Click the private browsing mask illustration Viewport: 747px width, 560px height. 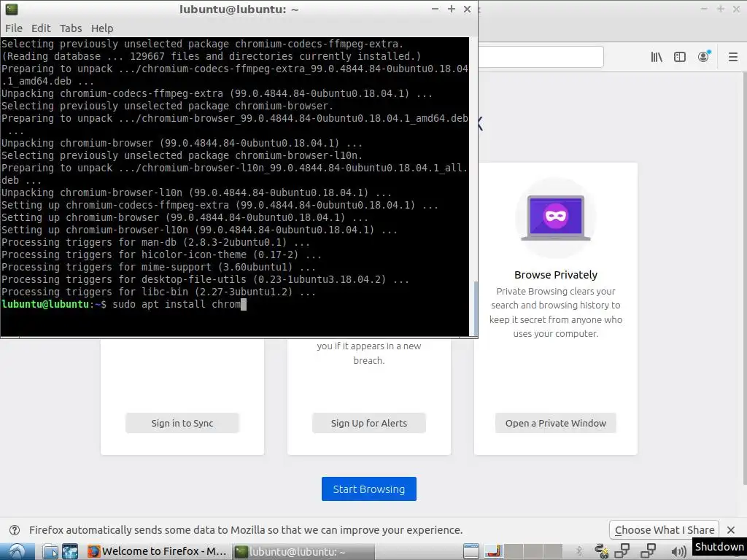[x=555, y=217]
